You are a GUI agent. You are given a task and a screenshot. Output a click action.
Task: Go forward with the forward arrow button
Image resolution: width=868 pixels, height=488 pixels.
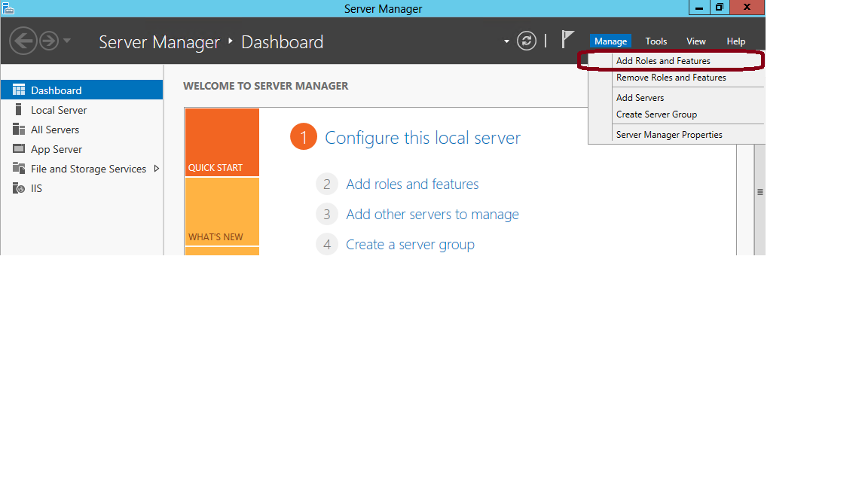[49, 41]
